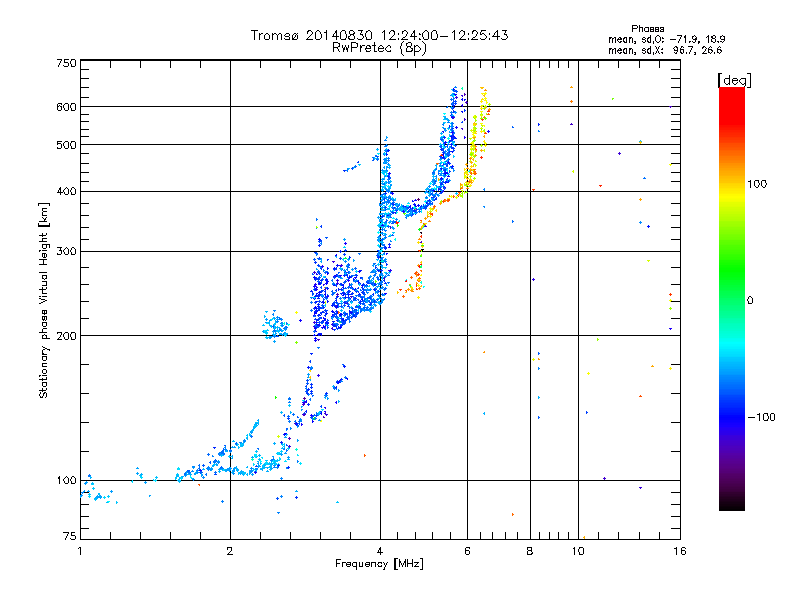Click the x-axis tick label '1'

click(80, 551)
